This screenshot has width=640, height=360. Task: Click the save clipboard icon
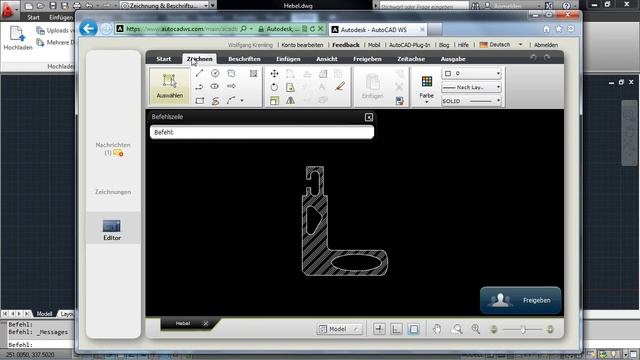coord(400,101)
